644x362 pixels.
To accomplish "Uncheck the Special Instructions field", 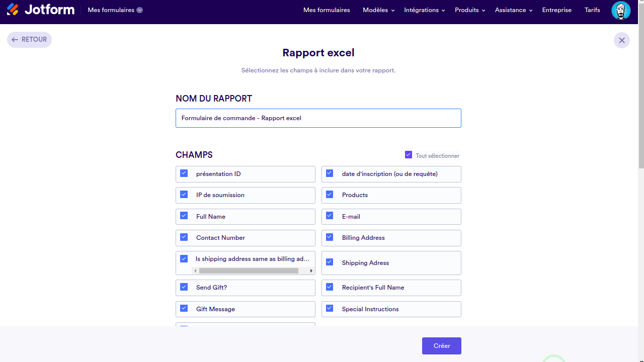I will pyautogui.click(x=330, y=309).
